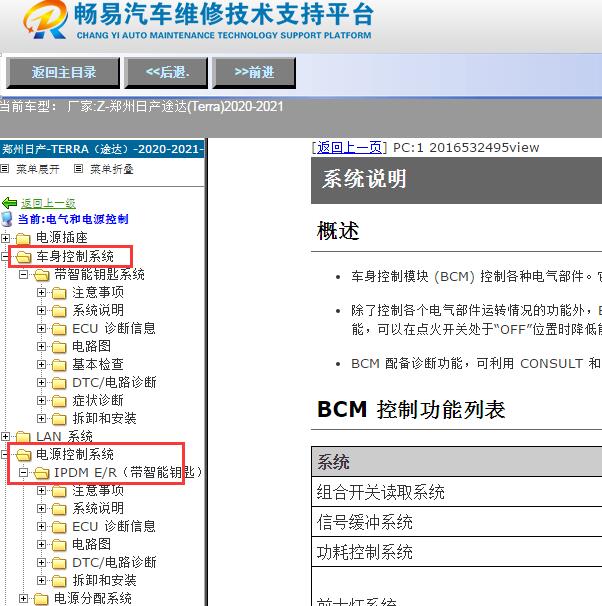The height and width of the screenshot is (606, 602).
Task: Select 电源插座 tree item
Action: tap(62, 238)
